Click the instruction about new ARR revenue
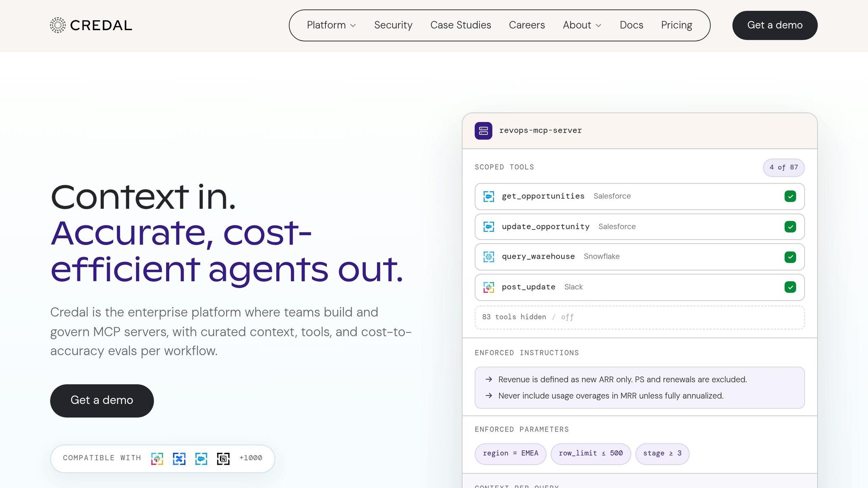The width and height of the screenshot is (868, 488). (623, 380)
